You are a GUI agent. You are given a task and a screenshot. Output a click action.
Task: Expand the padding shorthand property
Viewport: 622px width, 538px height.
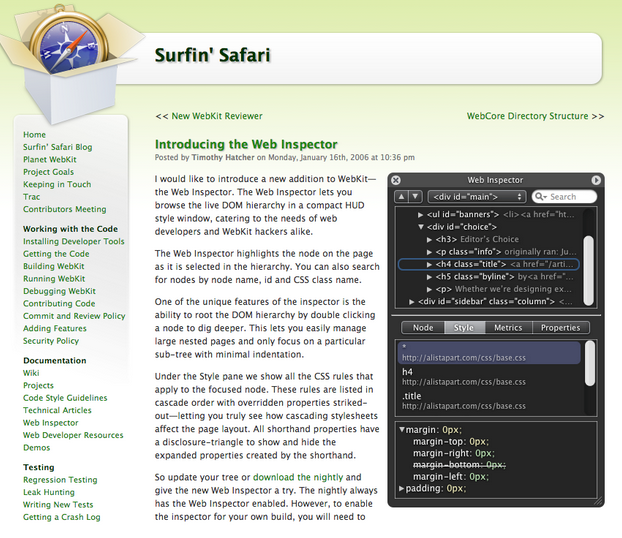click(401, 488)
